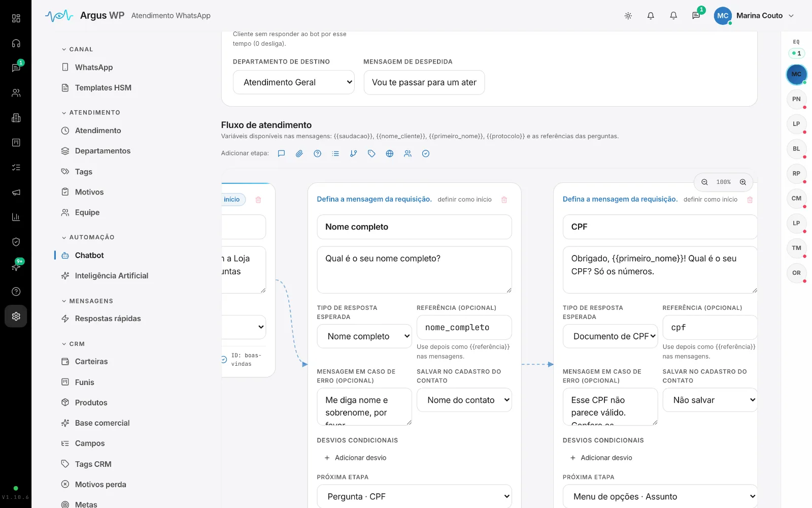This screenshot has width=812, height=508.
Task: Open conversations icon with badge in rail
Action: [16, 68]
